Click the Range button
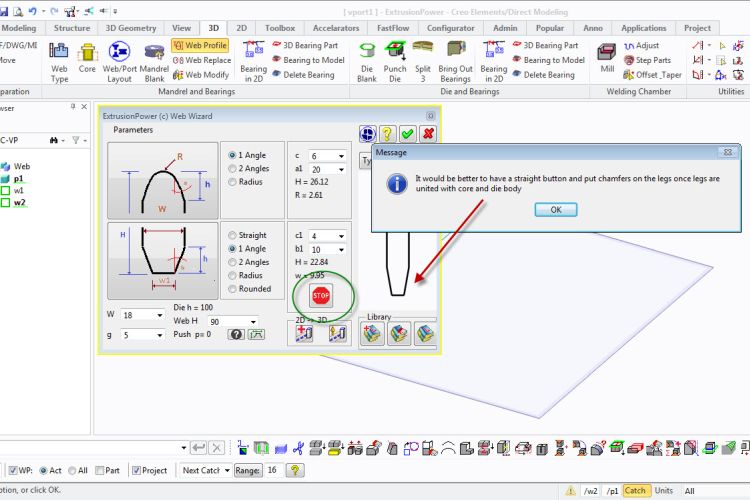 pyautogui.click(x=247, y=470)
